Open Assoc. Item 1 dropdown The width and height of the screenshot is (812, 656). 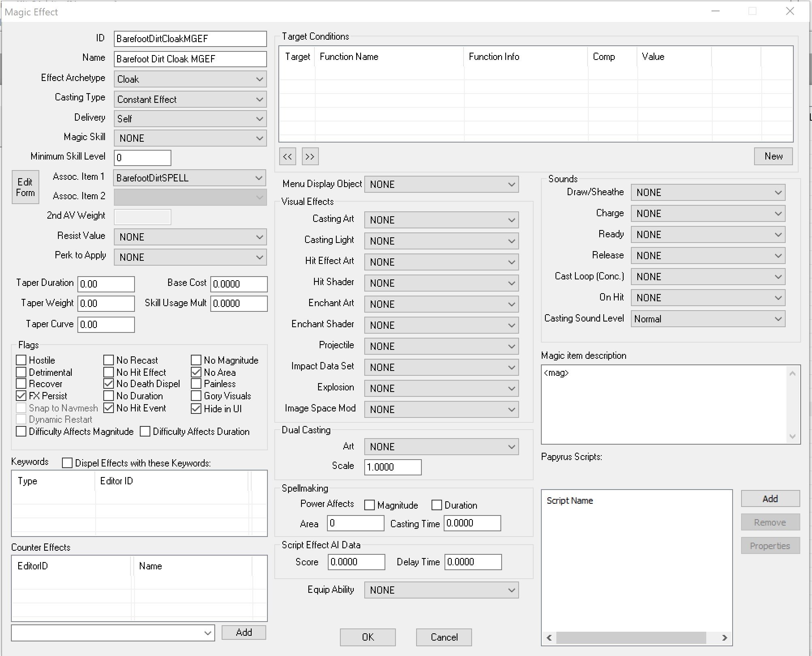tap(190, 178)
